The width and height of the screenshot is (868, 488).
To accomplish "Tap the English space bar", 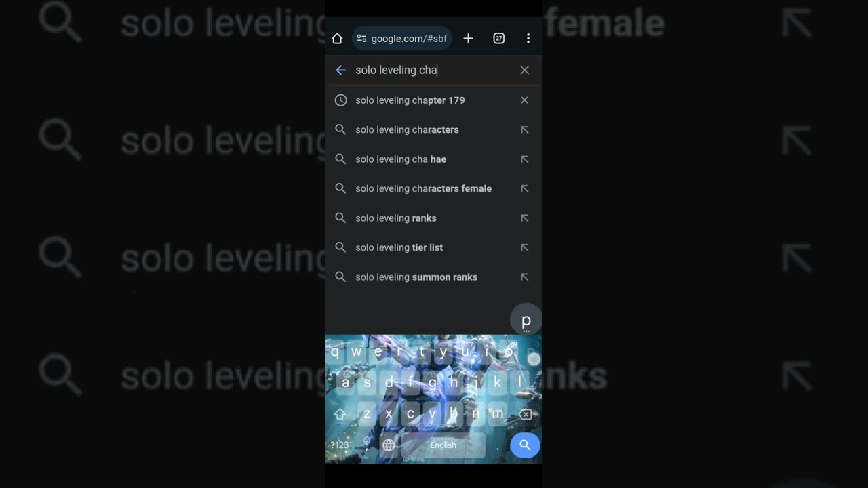I will pos(443,445).
